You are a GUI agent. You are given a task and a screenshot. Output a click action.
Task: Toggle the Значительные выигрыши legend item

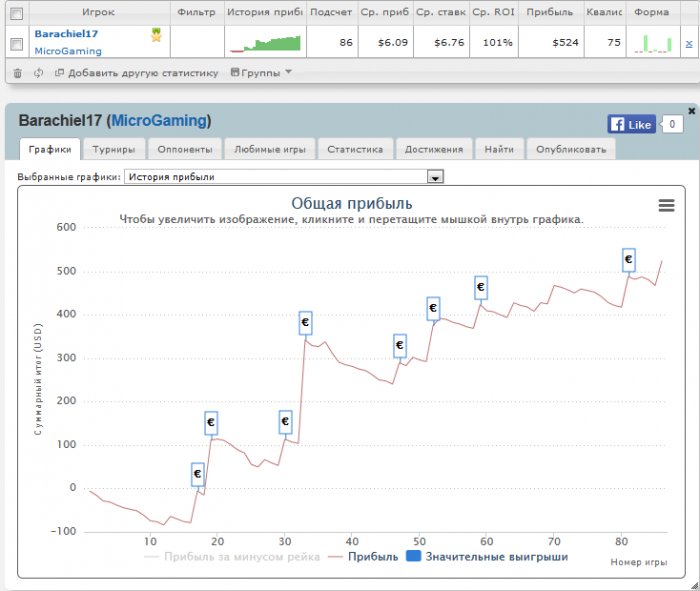coord(487,557)
